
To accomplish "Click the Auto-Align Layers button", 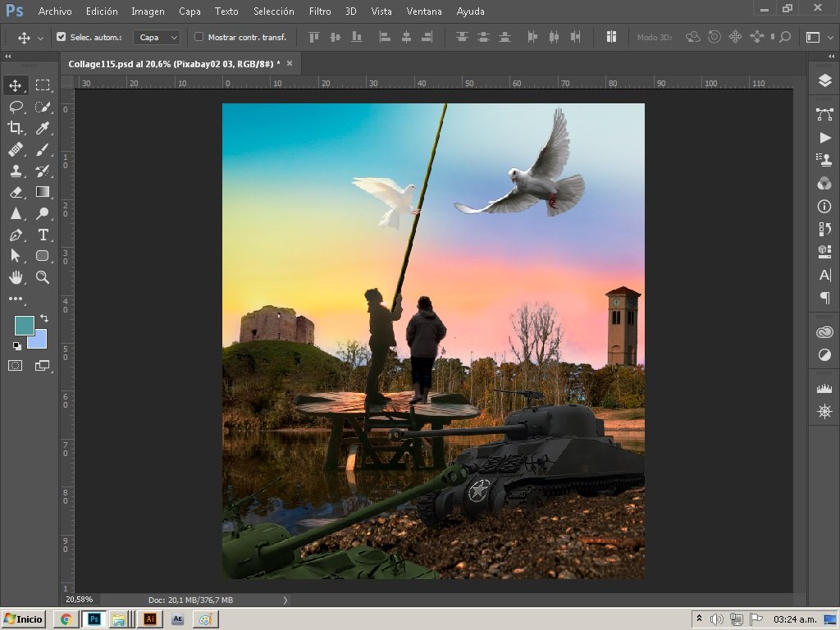I will pos(611,36).
